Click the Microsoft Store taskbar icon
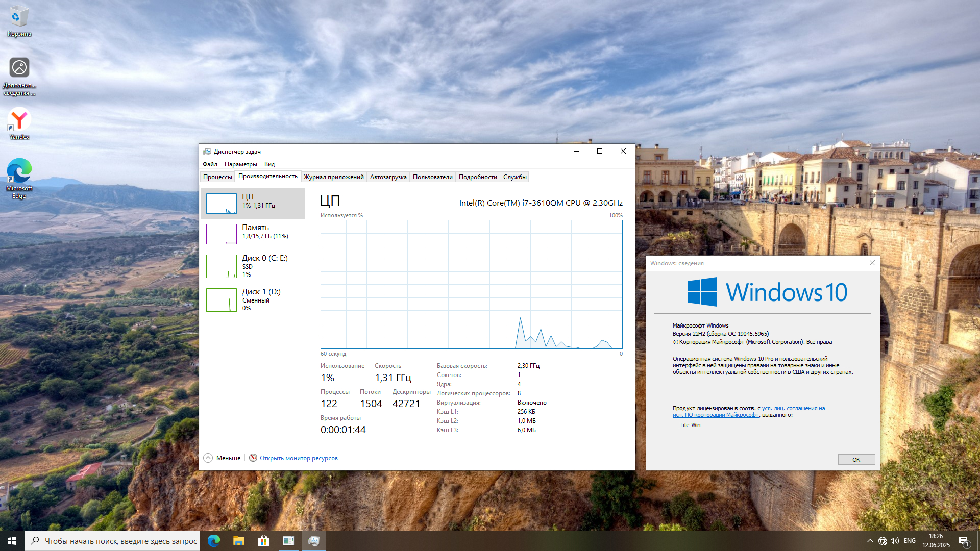The image size is (980, 551). pos(263,541)
